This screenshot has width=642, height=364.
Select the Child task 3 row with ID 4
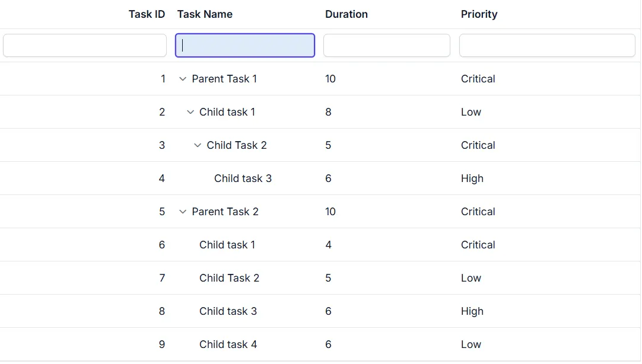(x=320, y=178)
